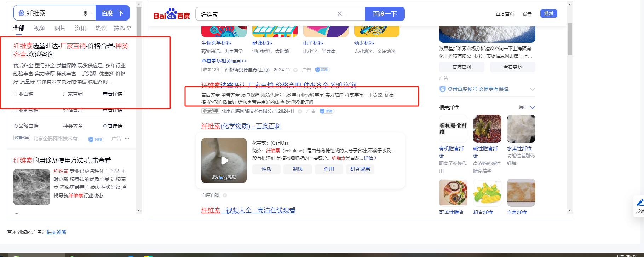
Task: Click the desktop preview scrollbar thumb
Action: (x=570, y=39)
